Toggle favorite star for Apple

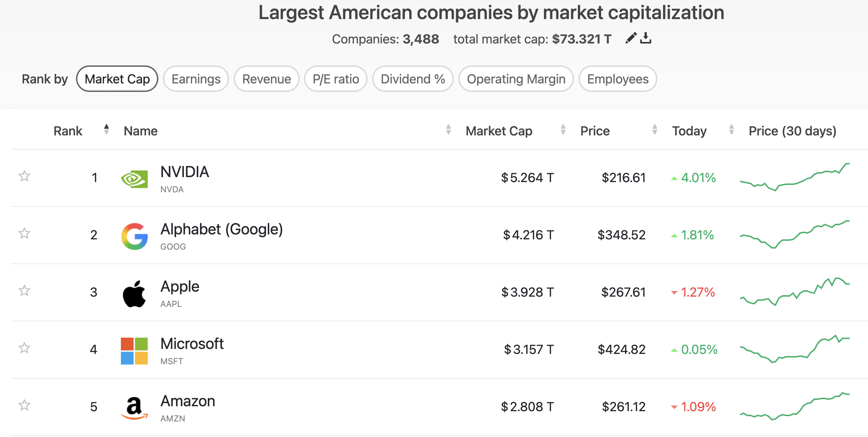[x=24, y=290]
